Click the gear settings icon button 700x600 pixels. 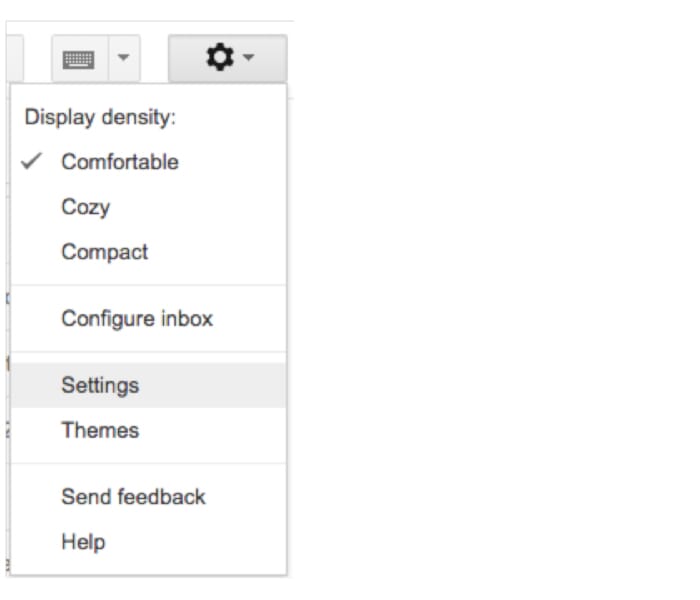pos(228,58)
